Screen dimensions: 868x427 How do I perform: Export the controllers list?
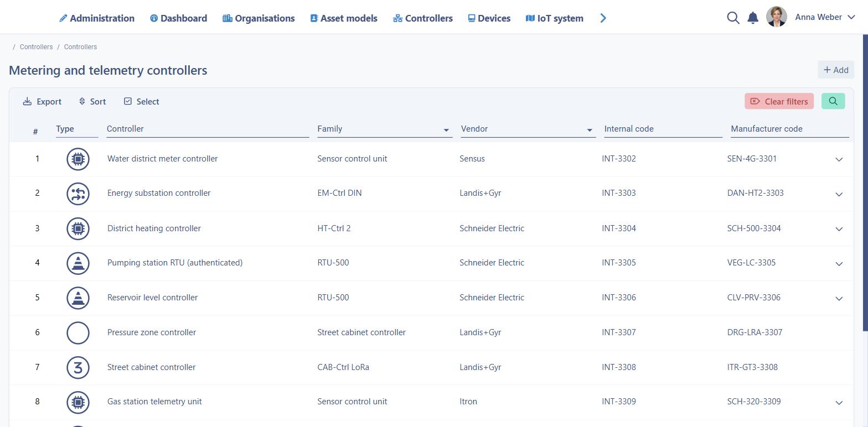coord(42,101)
